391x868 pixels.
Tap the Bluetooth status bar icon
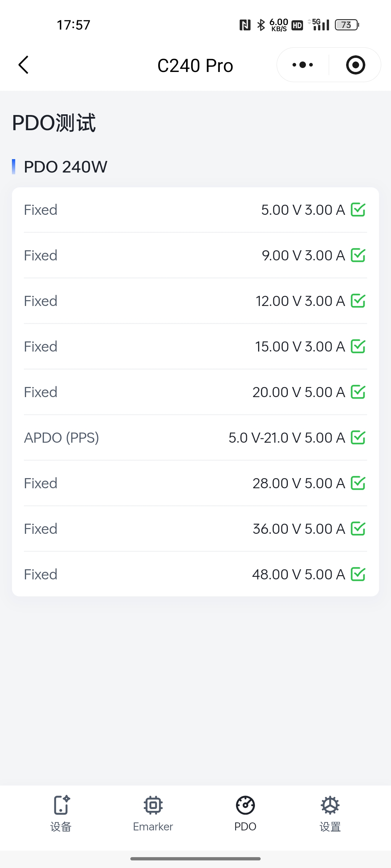point(261,25)
